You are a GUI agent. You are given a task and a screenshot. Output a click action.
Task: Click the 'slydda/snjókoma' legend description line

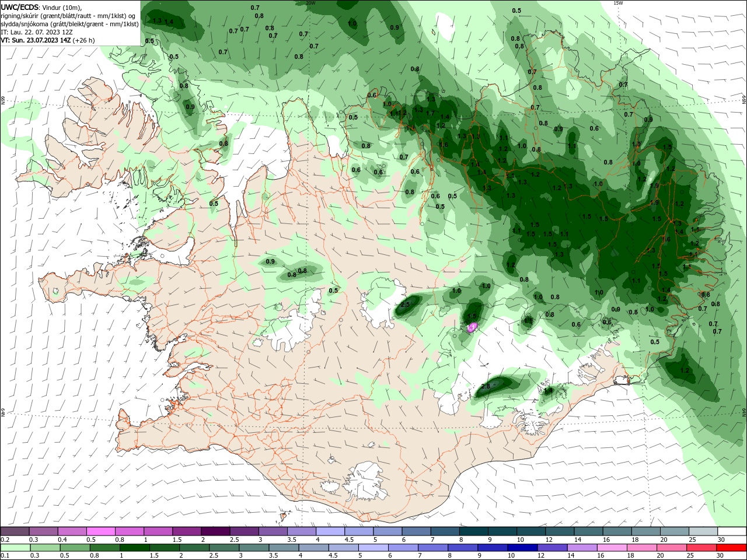pos(69,24)
